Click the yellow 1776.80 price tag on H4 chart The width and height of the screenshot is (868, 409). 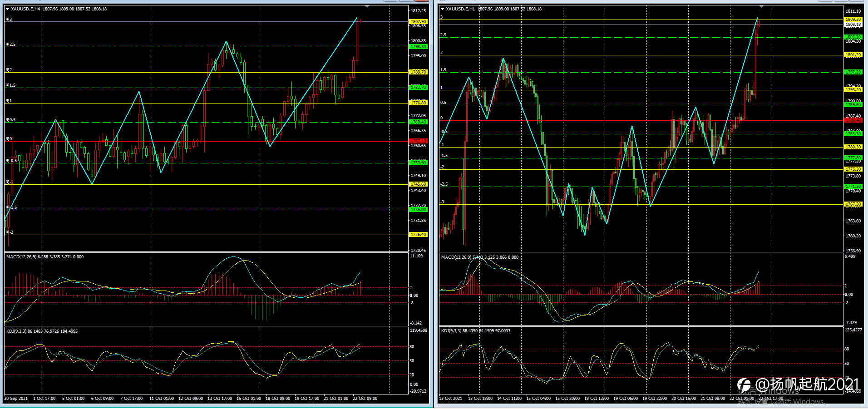418,103
